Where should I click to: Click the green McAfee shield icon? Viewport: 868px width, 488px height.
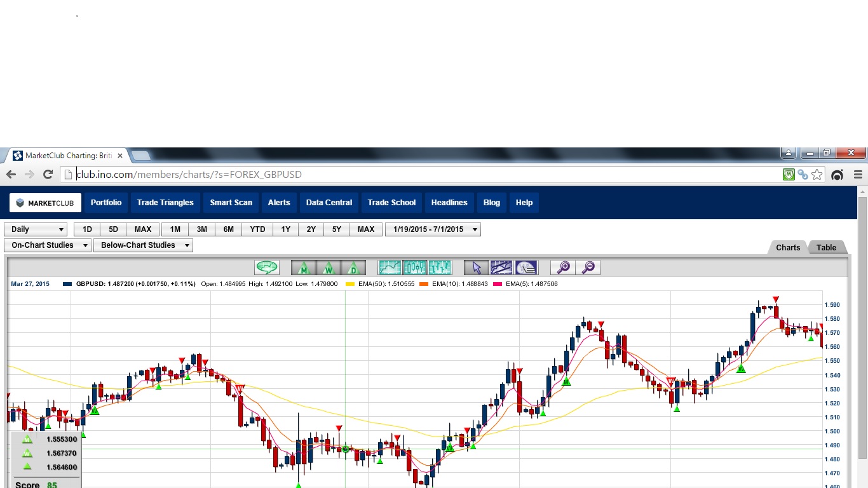(789, 175)
